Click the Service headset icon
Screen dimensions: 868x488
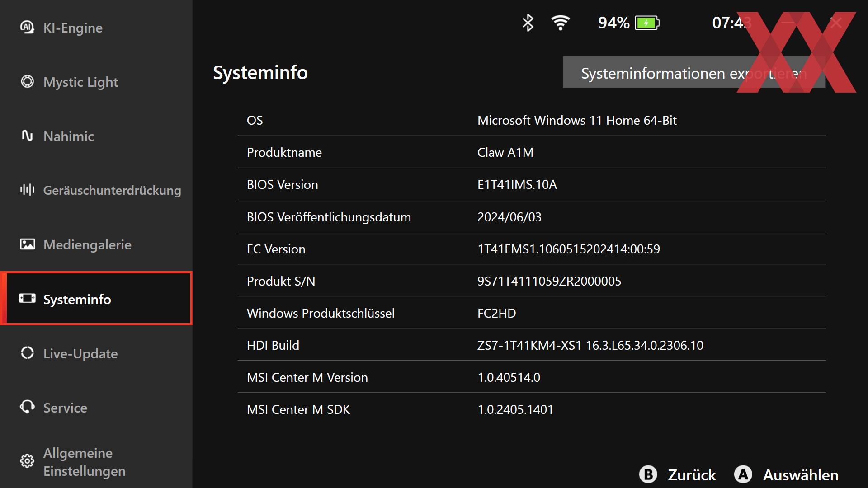click(x=27, y=407)
